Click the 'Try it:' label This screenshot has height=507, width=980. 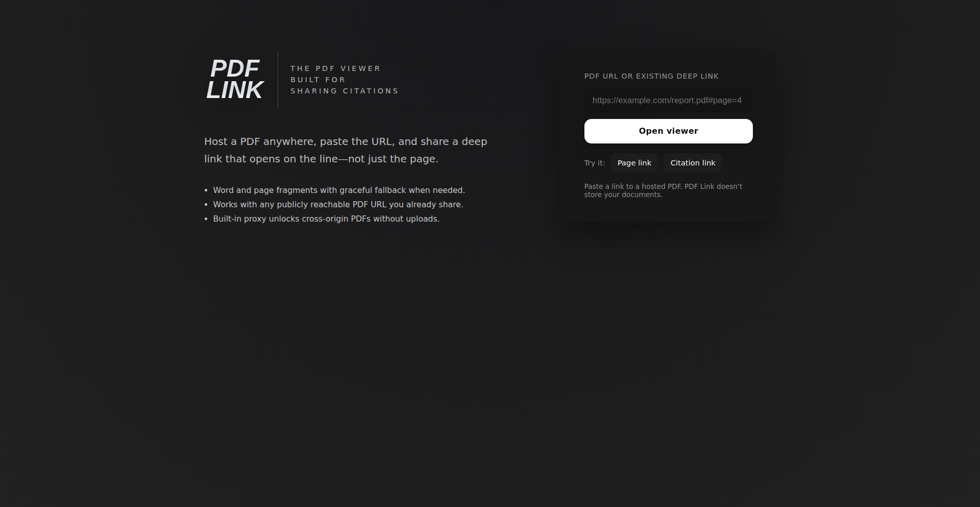(x=595, y=163)
